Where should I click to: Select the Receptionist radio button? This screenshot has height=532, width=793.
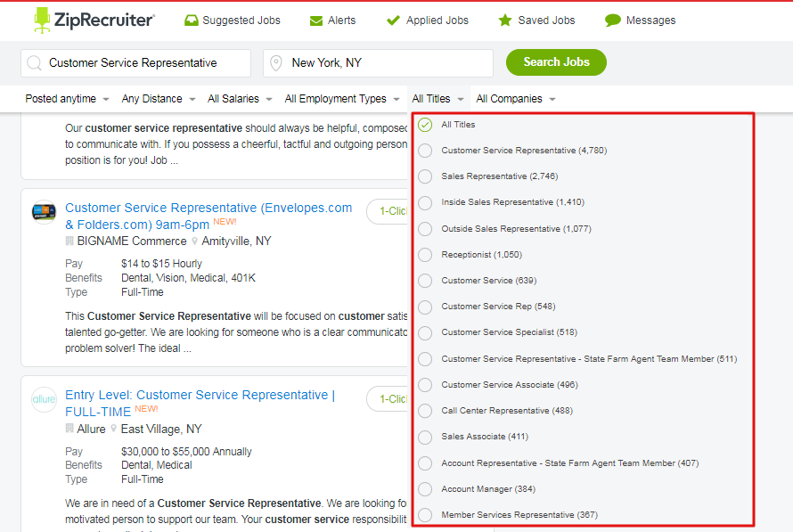tap(425, 254)
